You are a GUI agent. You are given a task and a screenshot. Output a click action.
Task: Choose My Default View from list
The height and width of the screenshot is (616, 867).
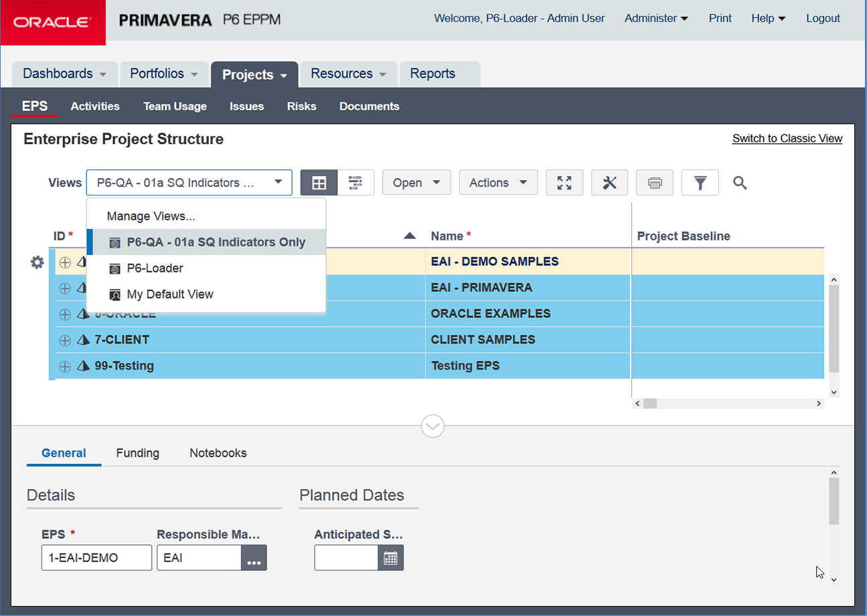[x=169, y=295]
